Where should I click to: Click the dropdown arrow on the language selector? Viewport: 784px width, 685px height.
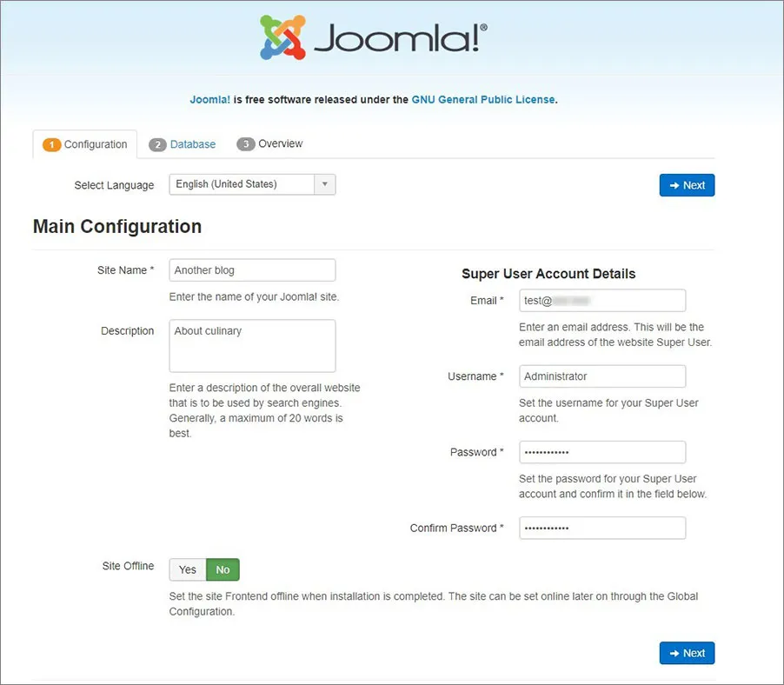pyautogui.click(x=325, y=184)
